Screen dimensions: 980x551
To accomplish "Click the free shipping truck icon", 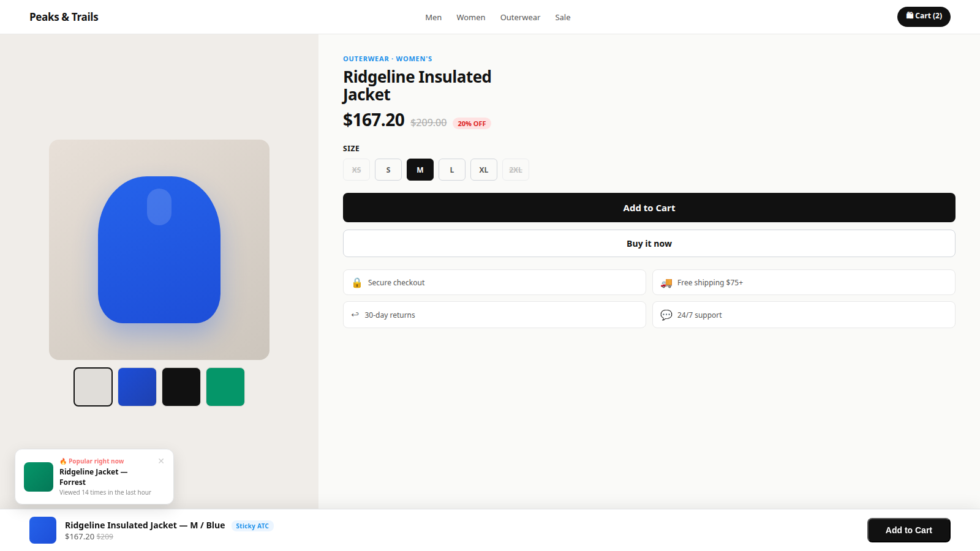I will (666, 283).
